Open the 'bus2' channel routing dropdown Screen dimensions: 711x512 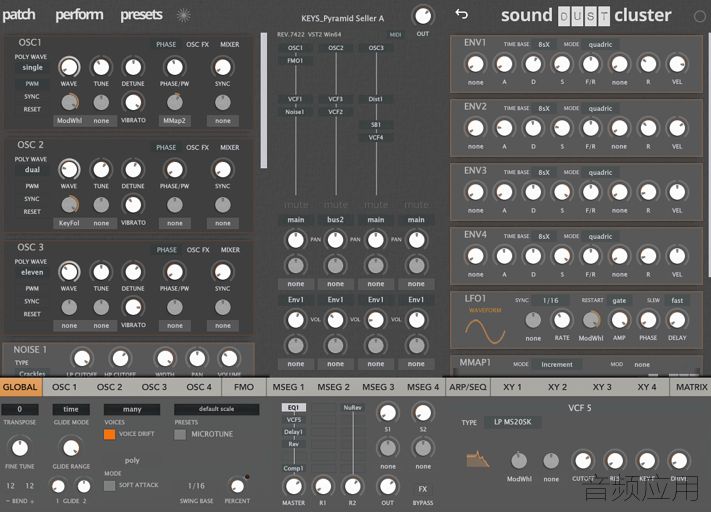336,220
